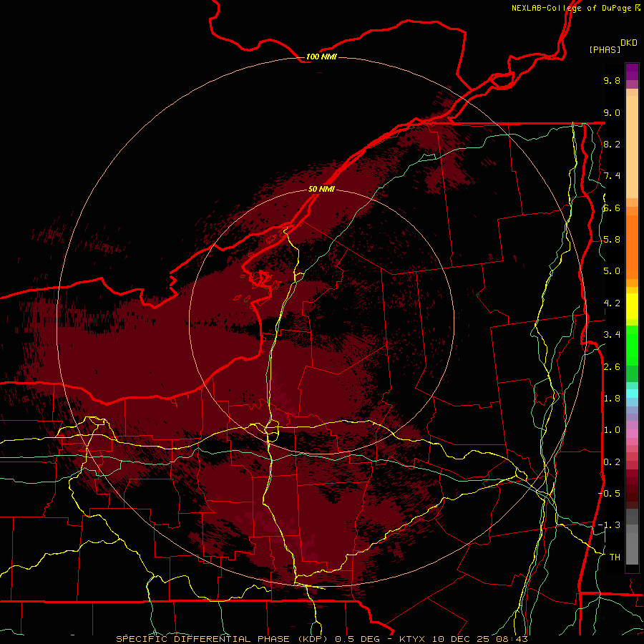Viewport: 644px width, 644px height.
Task: Click the 5.8 scale value
Action: click(x=612, y=240)
